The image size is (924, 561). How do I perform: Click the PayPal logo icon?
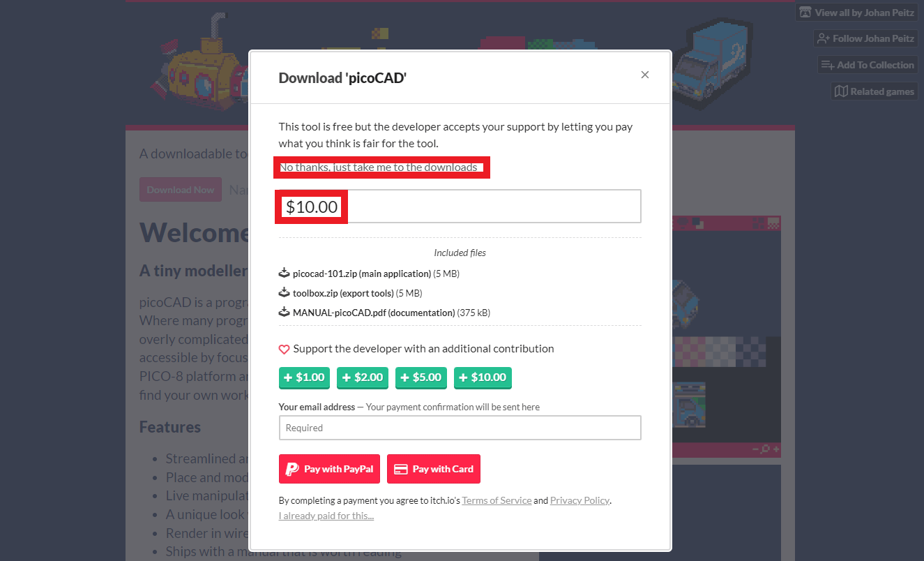coord(293,469)
